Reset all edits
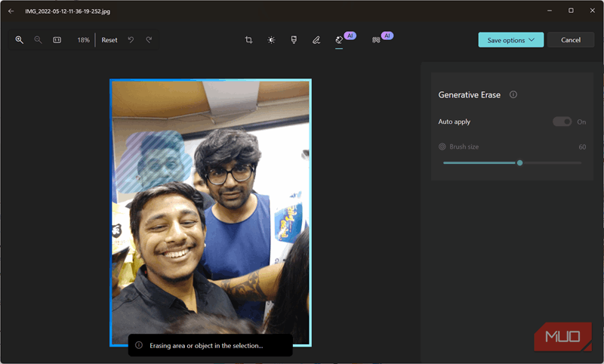Image resolution: width=604 pixels, height=364 pixels. coord(109,40)
